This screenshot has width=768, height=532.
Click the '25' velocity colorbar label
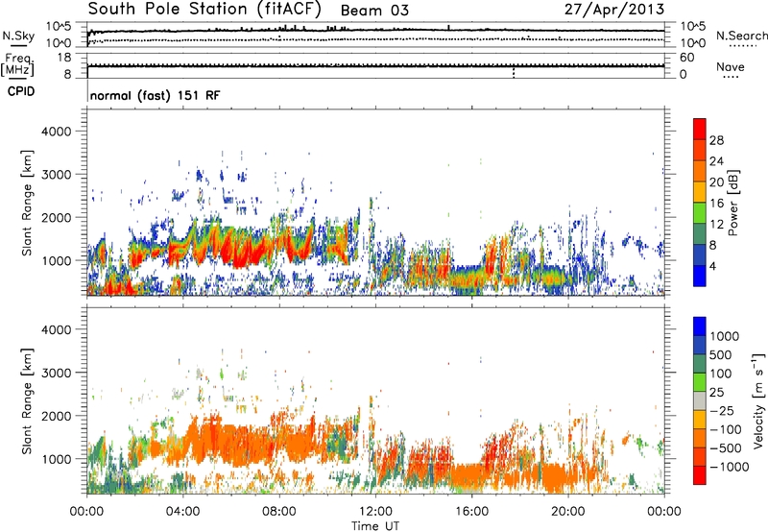[717, 393]
